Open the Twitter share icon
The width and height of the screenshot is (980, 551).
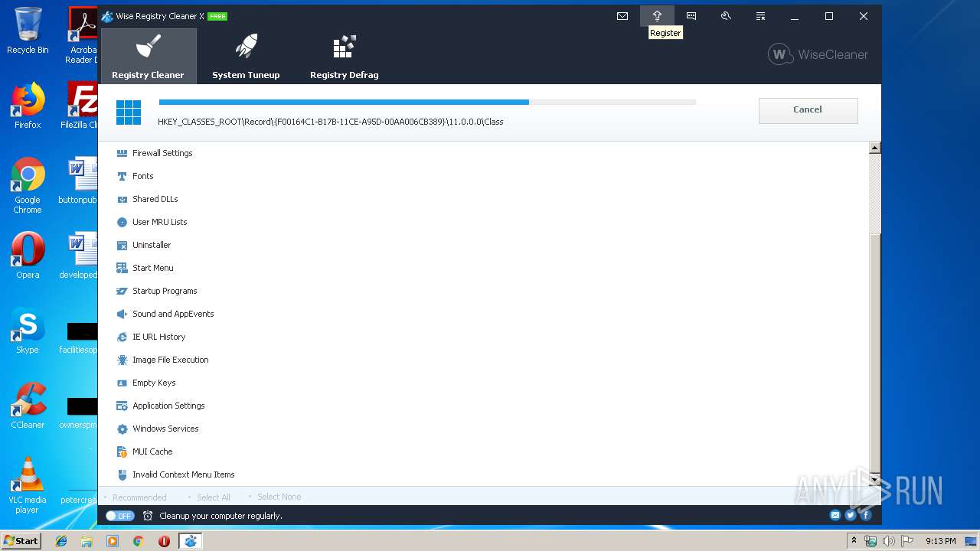coord(851,515)
